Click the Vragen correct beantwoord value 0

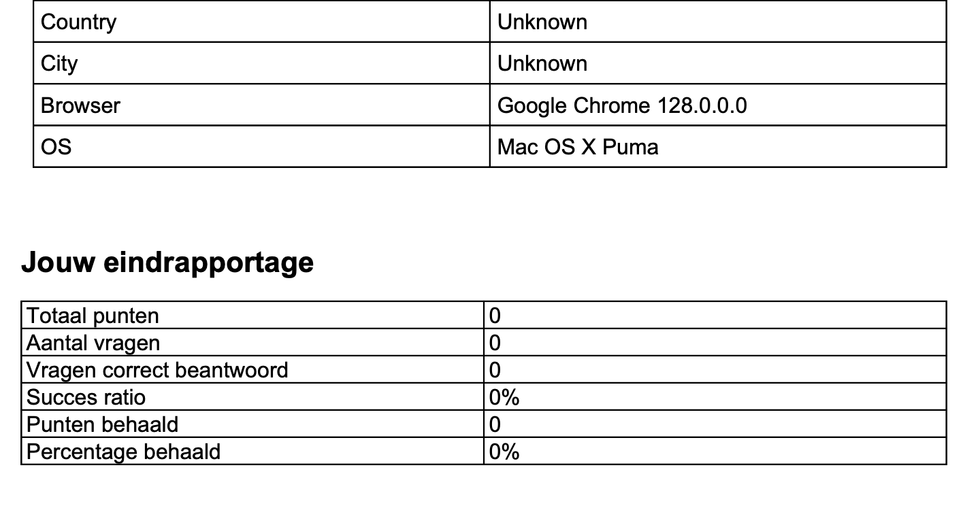(495, 370)
